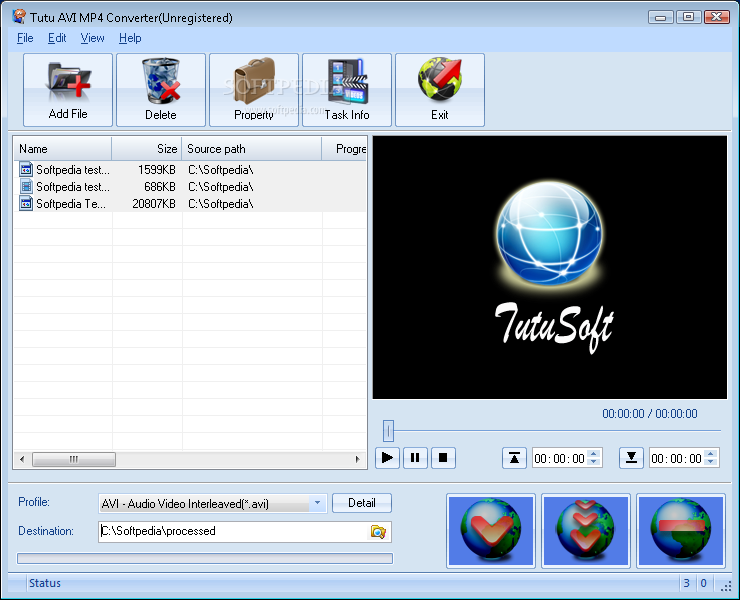Click the Status text in the status bar
Viewport: 740px width, 600px height.
point(45,583)
